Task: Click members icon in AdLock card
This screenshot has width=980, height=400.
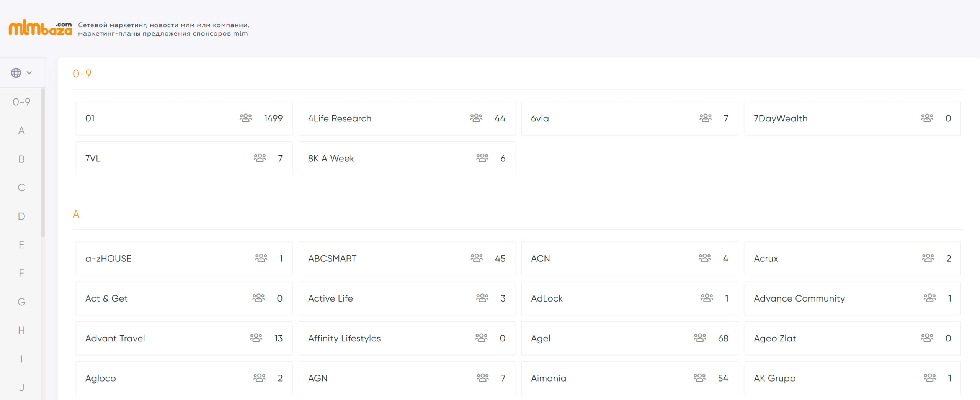Action: coord(707,298)
